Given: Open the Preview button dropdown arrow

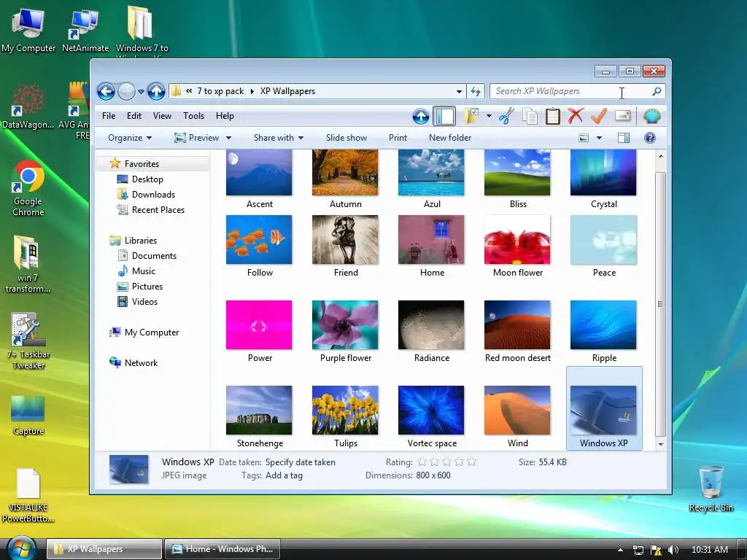Looking at the screenshot, I should [228, 138].
